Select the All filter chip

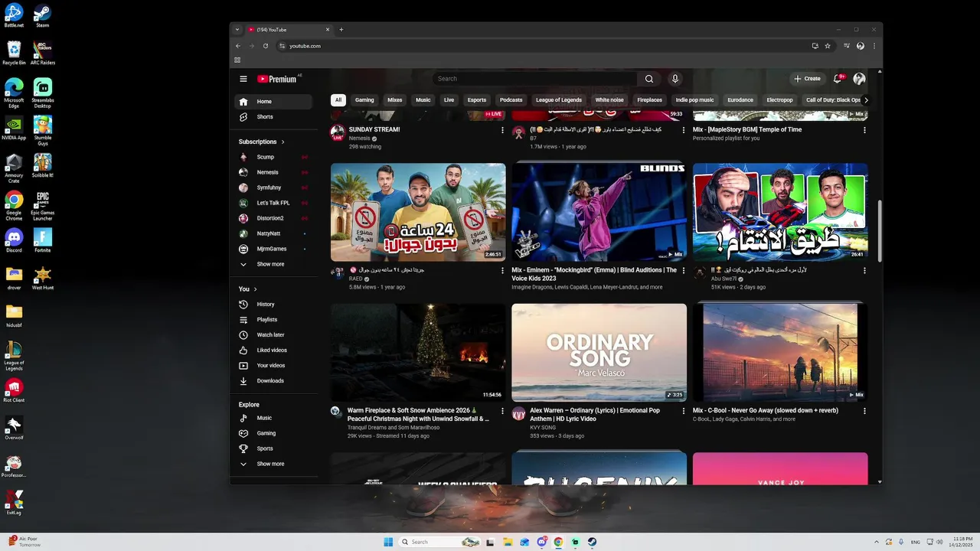[x=338, y=99]
